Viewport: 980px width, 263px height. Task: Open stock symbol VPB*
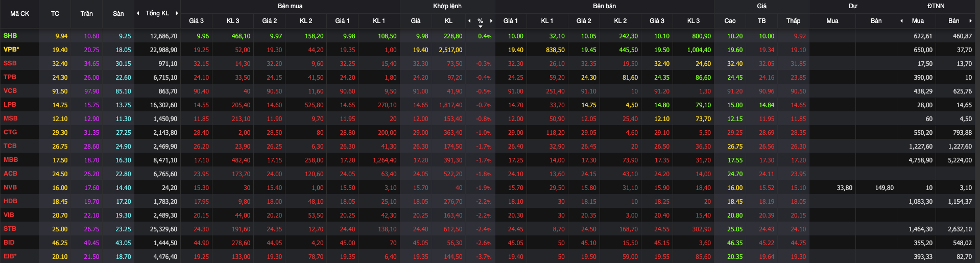coord(11,50)
